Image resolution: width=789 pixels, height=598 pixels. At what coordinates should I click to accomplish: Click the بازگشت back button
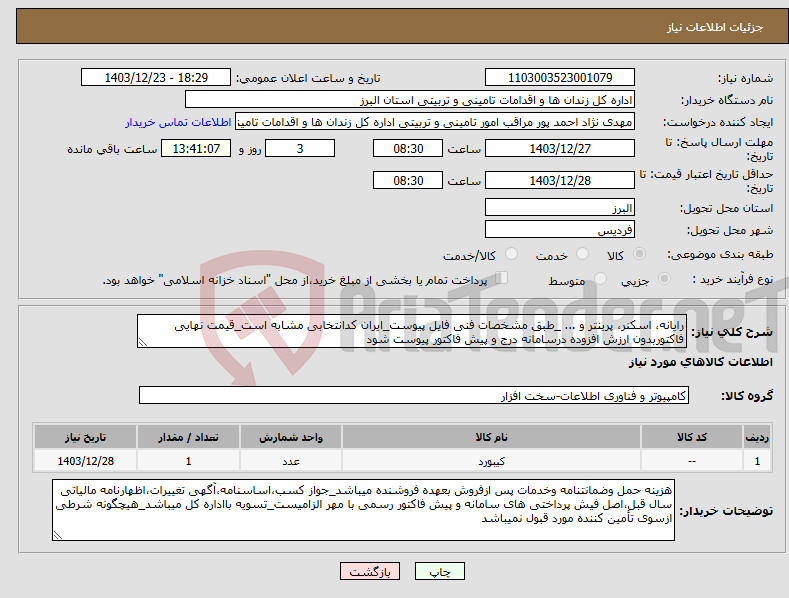click(x=370, y=571)
